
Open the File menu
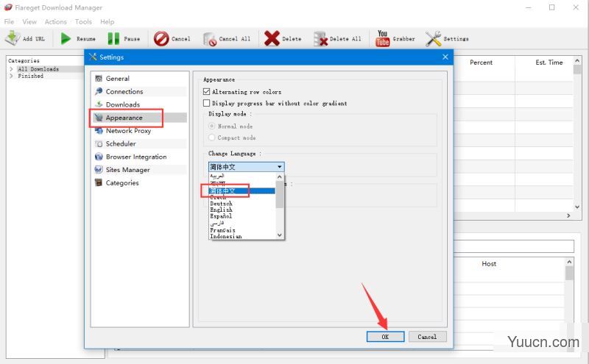tap(9, 22)
